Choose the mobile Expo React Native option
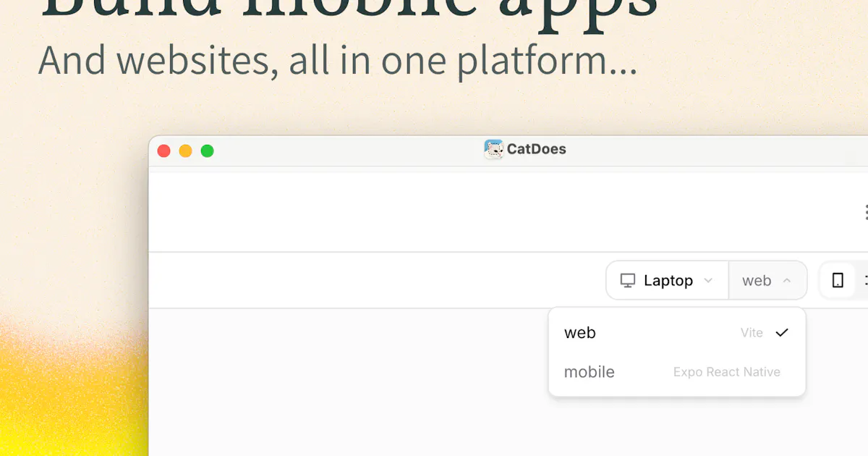The image size is (868, 456). coord(676,372)
